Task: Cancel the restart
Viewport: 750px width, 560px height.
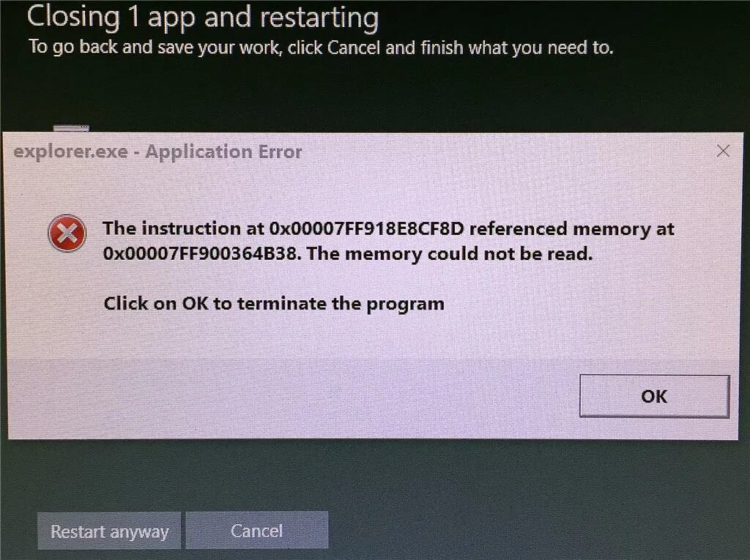Action: click(x=257, y=530)
